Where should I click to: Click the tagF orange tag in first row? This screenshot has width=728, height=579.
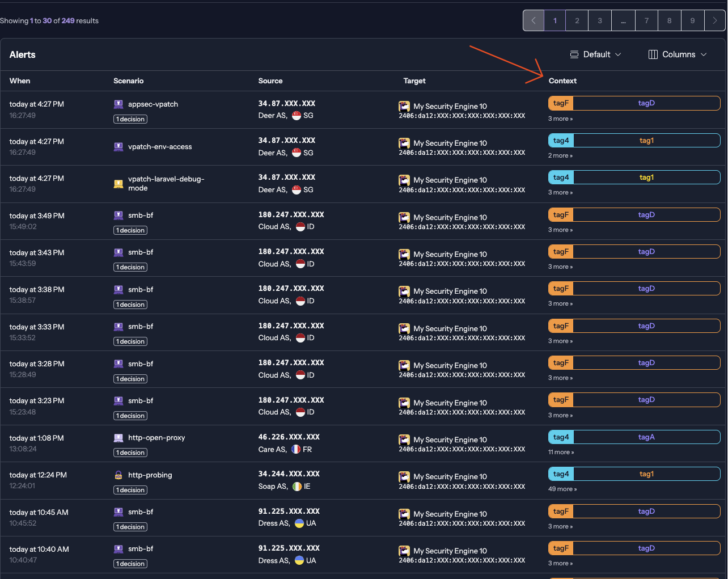tap(561, 103)
